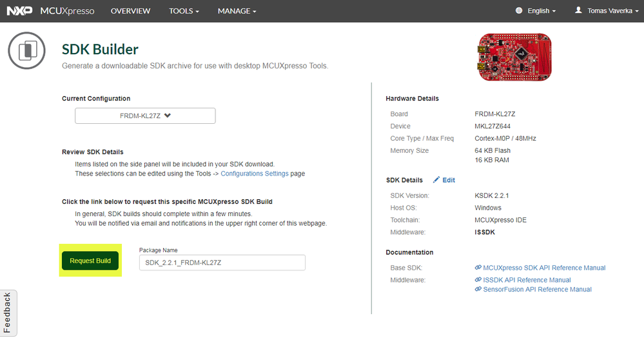Open the FRDM-KL27Z configuration dropdown
The height and width of the screenshot is (338, 644).
click(x=145, y=116)
